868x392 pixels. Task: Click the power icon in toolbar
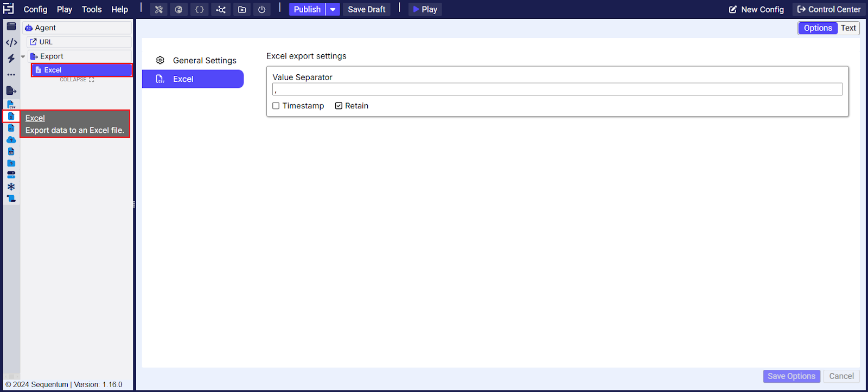pyautogui.click(x=262, y=9)
